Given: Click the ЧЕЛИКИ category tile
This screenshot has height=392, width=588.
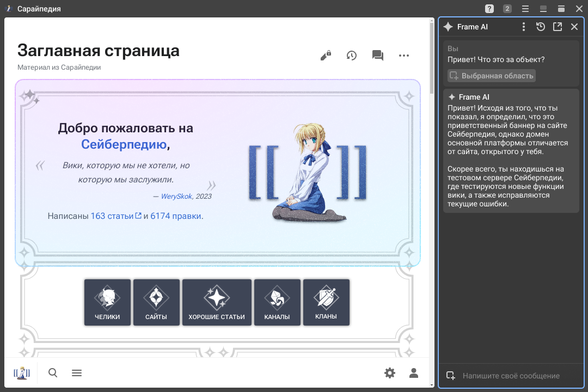Looking at the screenshot, I should pyautogui.click(x=107, y=302).
